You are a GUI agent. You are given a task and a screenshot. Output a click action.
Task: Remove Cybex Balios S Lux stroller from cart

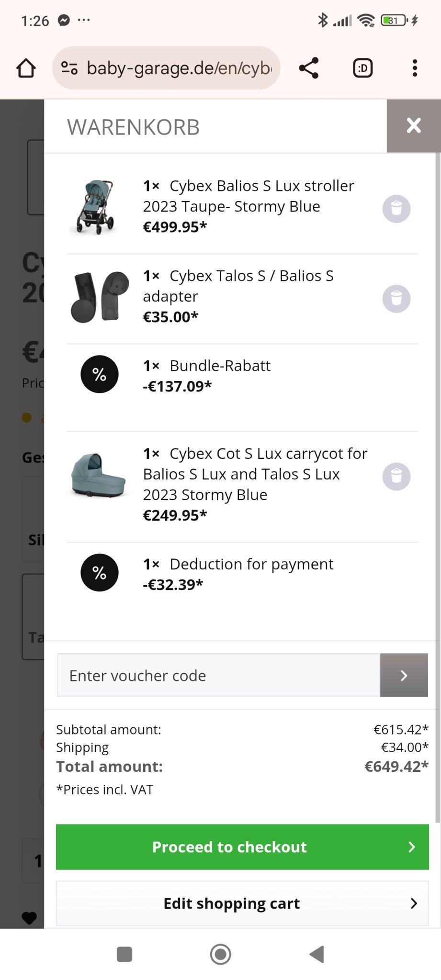click(396, 209)
